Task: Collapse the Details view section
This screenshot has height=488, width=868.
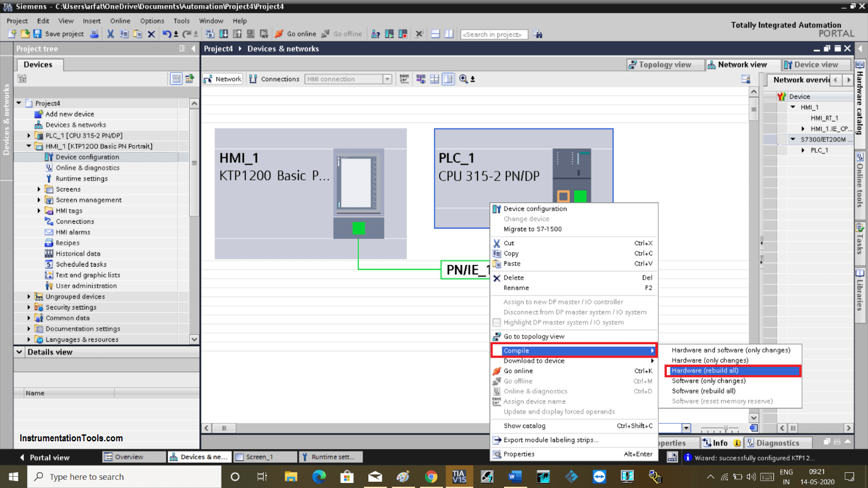Action: (x=20, y=352)
